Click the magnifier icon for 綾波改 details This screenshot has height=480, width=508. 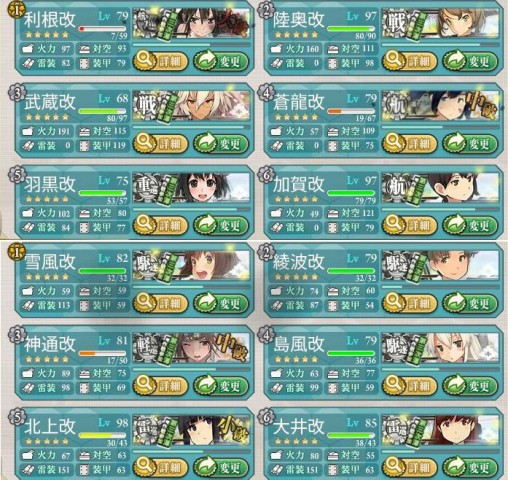click(394, 302)
